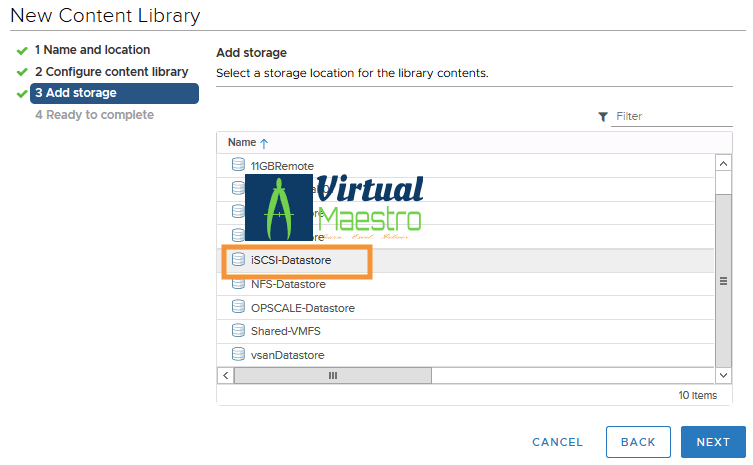This screenshot has height=465, width=753.
Task: Click the OPSCALE-Datastore disk icon
Action: coord(238,307)
